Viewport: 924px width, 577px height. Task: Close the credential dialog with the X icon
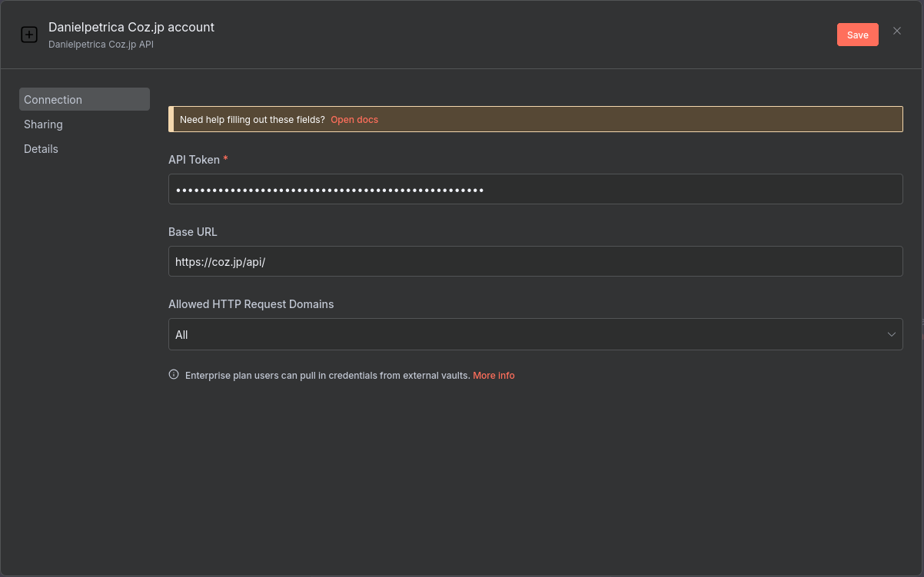(896, 32)
